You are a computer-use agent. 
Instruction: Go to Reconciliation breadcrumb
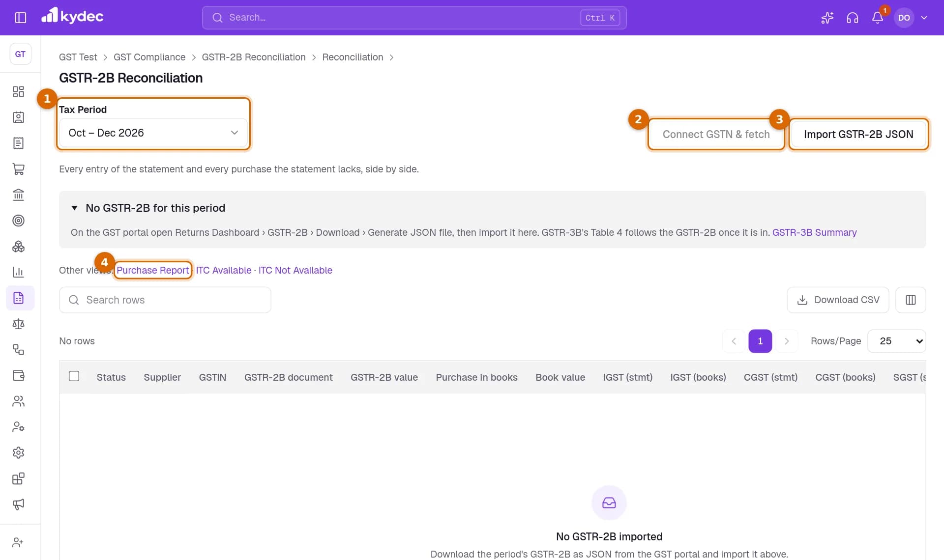(x=353, y=57)
